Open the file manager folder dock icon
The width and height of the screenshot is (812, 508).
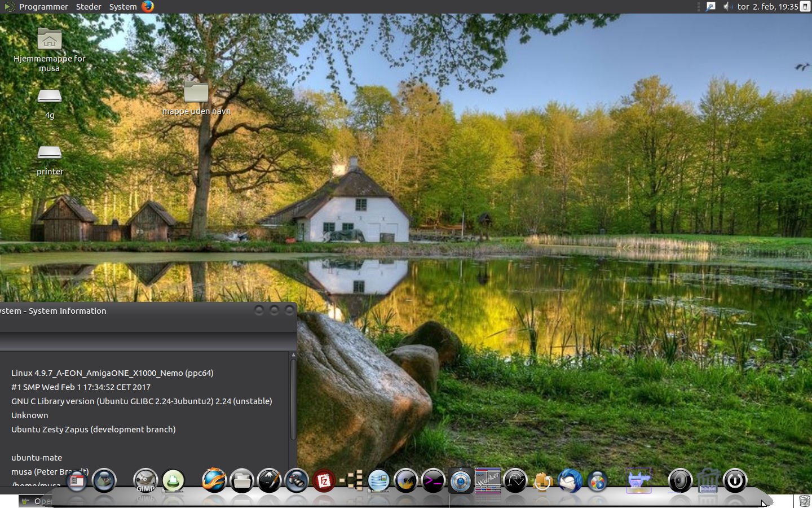242,481
